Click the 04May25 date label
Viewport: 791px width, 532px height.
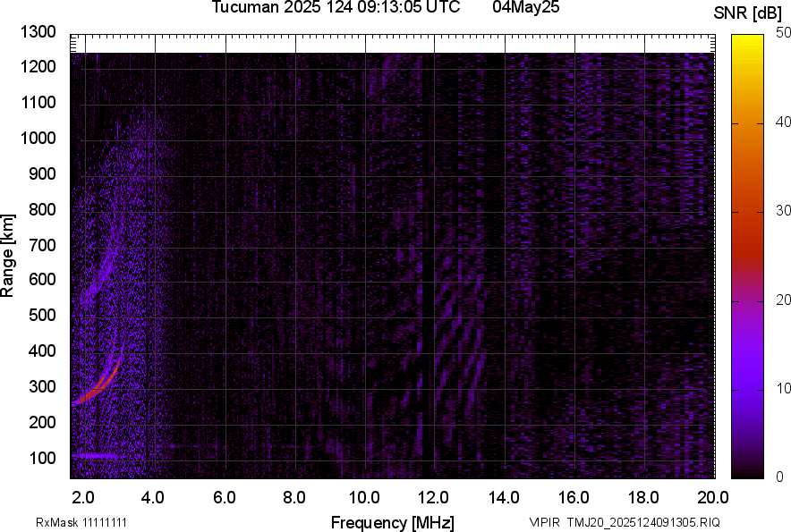pos(526,7)
